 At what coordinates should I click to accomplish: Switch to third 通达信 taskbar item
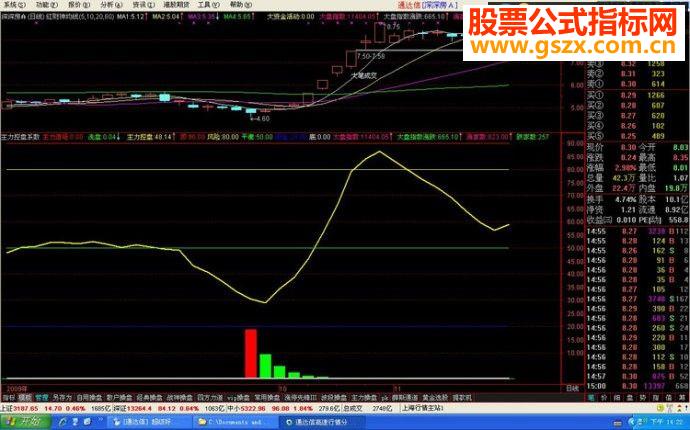pyautogui.click(x=320, y=423)
